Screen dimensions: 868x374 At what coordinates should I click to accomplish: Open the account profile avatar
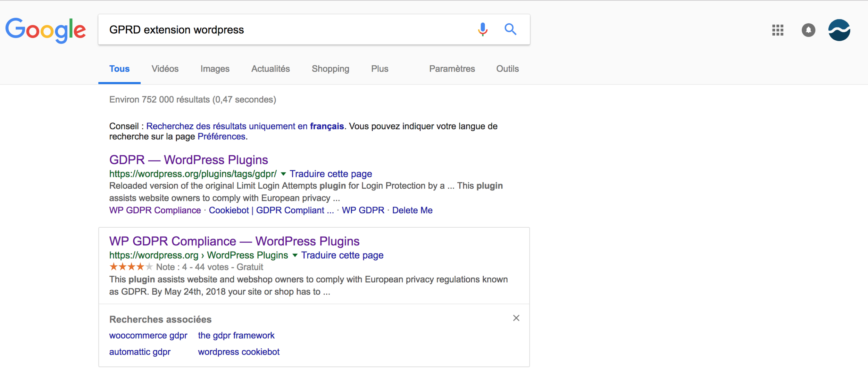click(x=839, y=30)
